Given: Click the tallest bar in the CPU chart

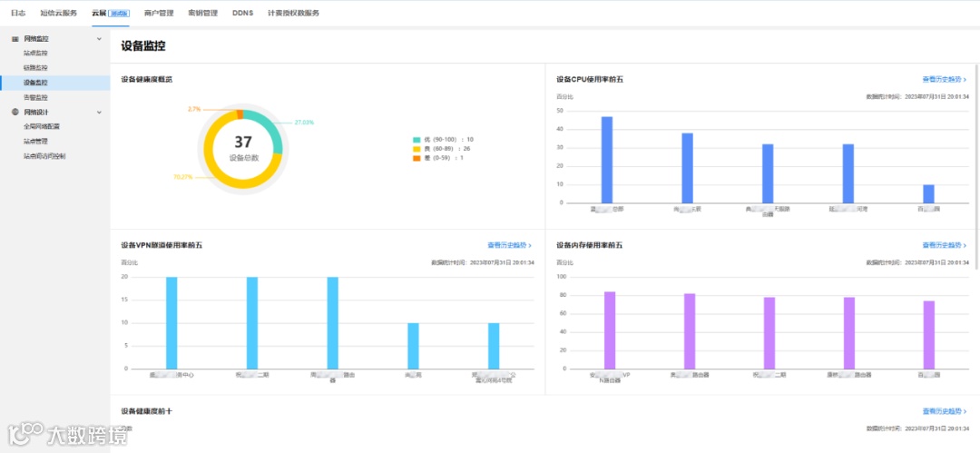Looking at the screenshot, I should coord(606,160).
